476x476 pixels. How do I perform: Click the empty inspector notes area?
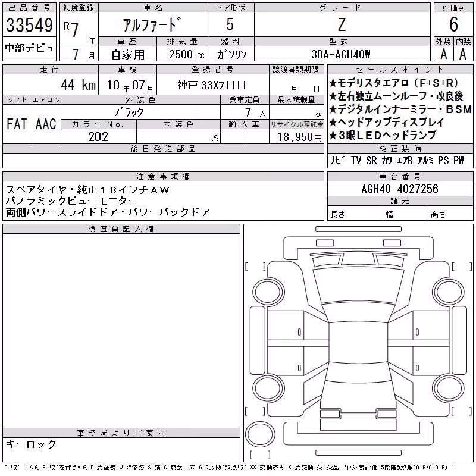tap(121, 331)
